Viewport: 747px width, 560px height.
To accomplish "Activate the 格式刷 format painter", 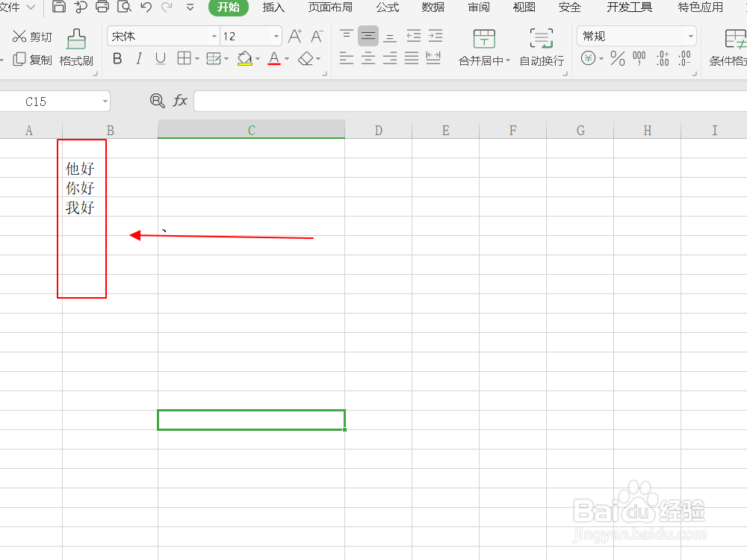I will tap(76, 48).
